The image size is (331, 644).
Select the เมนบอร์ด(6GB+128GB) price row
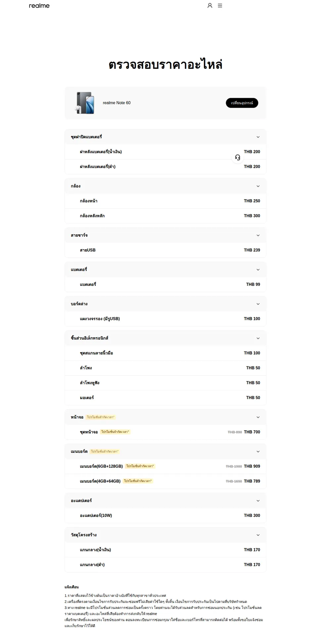[x=165, y=466]
